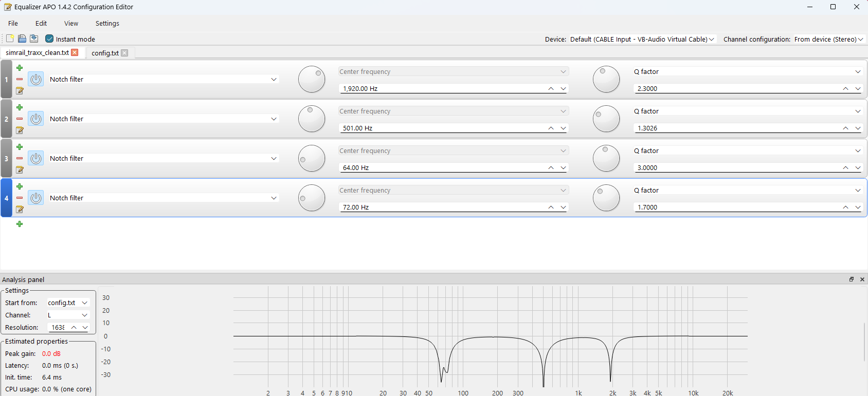Open text editor icon for filter 3
The height and width of the screenshot is (396, 868).
[20, 169]
